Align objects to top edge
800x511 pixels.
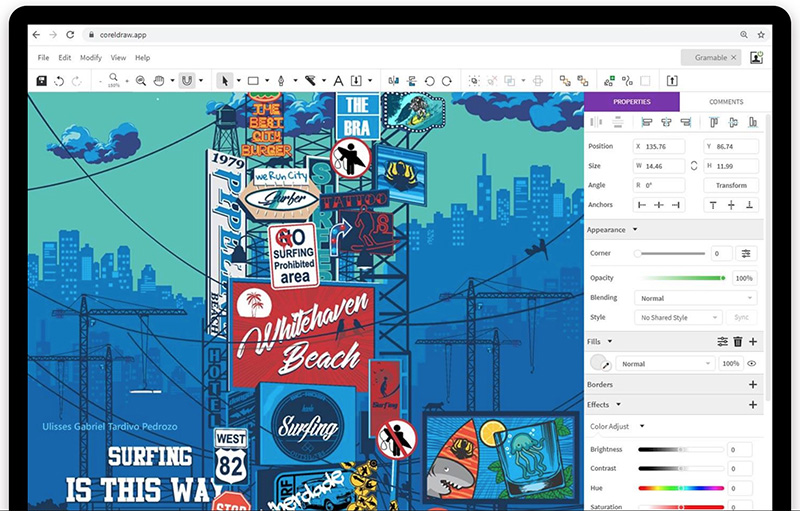pos(714,122)
